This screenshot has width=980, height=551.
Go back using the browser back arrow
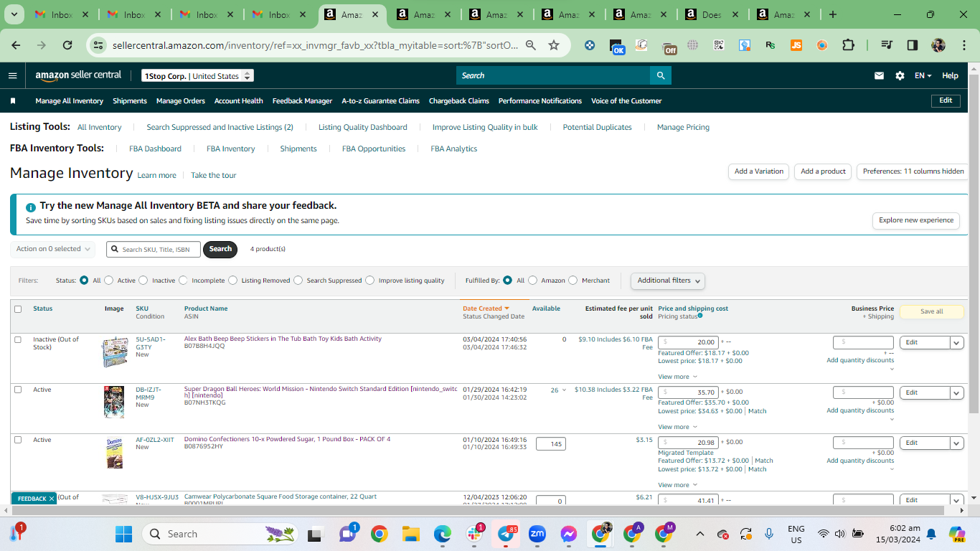(x=16, y=45)
